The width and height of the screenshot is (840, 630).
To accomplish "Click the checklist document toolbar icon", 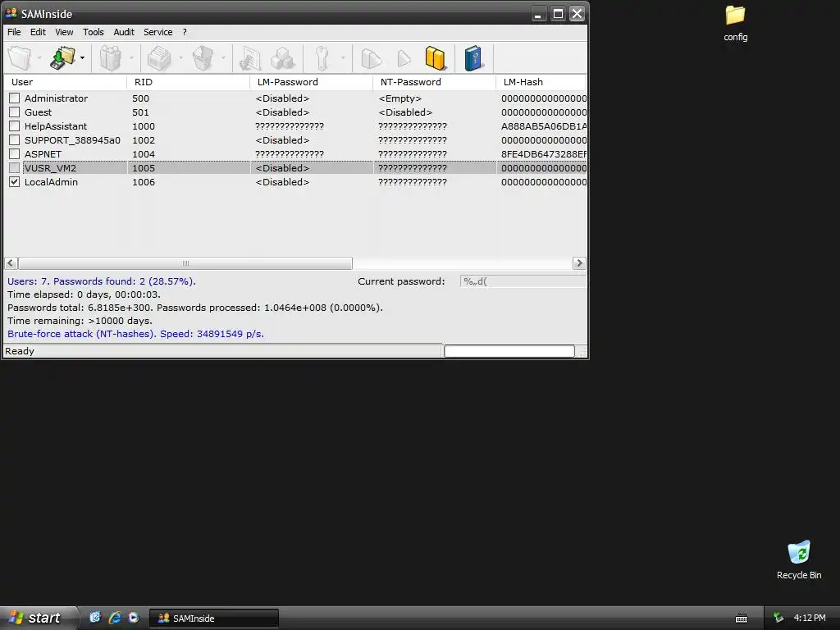I will [249, 58].
